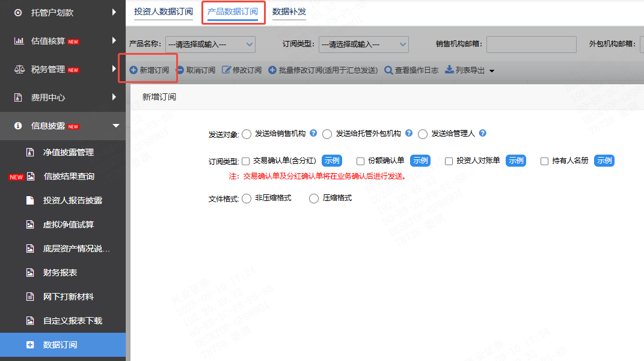644x361 pixels.
Task: Select the 压缩格式 radio button
Action: [x=313, y=198]
